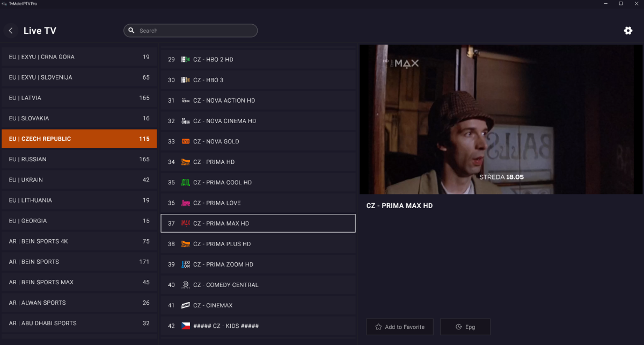The image size is (644, 345).
Task: Select the EU | RUSSIAN category
Action: coord(79,159)
